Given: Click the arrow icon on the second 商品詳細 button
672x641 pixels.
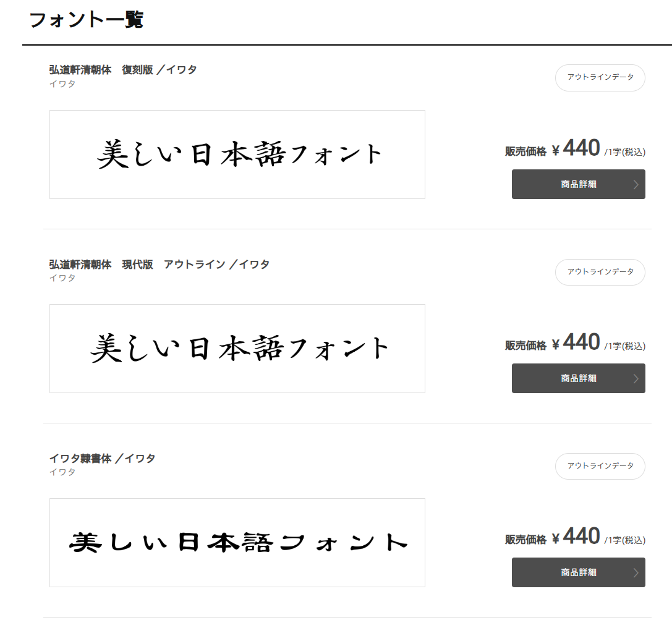Looking at the screenshot, I should pyautogui.click(x=636, y=378).
